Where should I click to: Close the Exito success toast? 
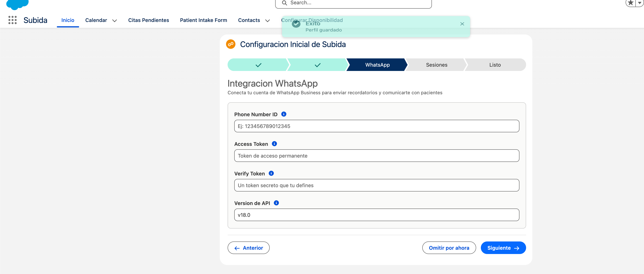click(462, 24)
